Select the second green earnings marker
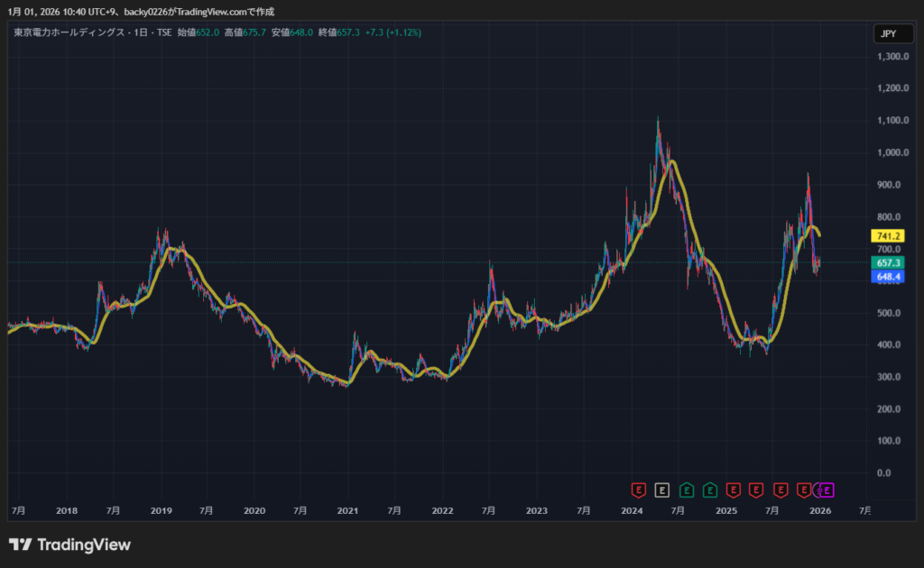This screenshot has width=924, height=568. pyautogui.click(x=709, y=490)
